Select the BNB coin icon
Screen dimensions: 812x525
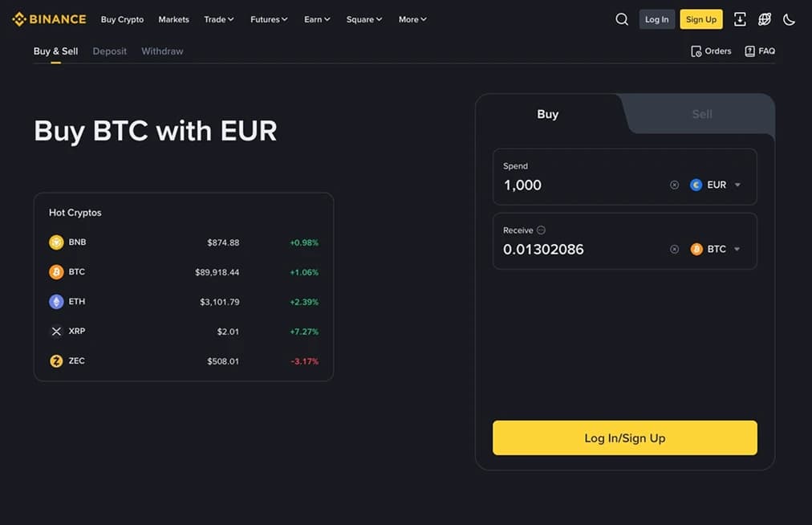(x=55, y=242)
